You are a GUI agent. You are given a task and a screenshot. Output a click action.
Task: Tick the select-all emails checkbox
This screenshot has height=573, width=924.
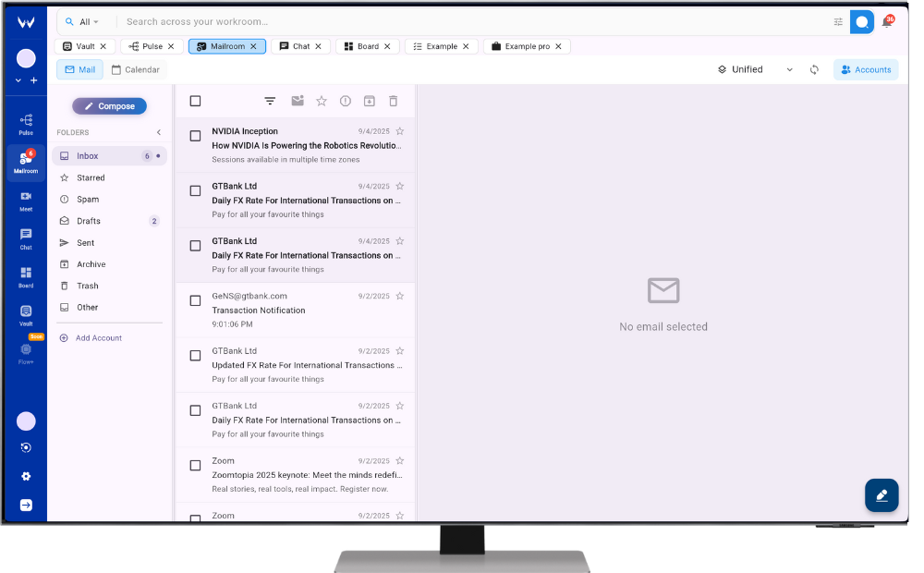[x=195, y=102]
